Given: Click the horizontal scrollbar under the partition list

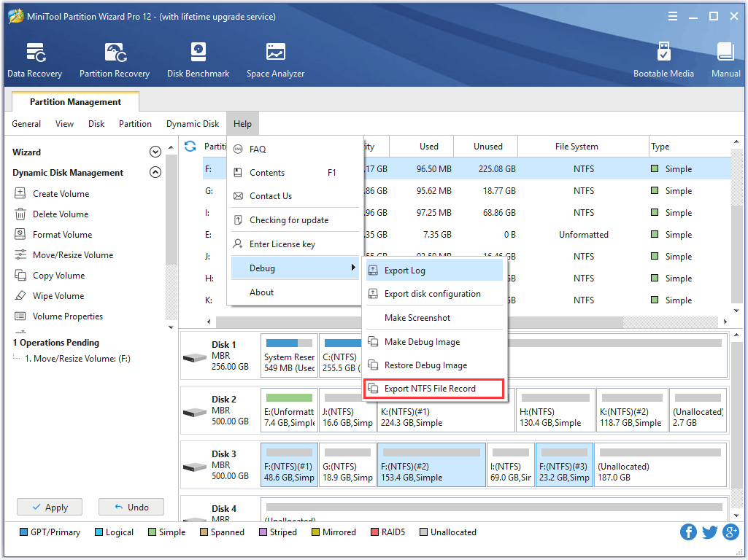Looking at the screenshot, I should point(292,322).
